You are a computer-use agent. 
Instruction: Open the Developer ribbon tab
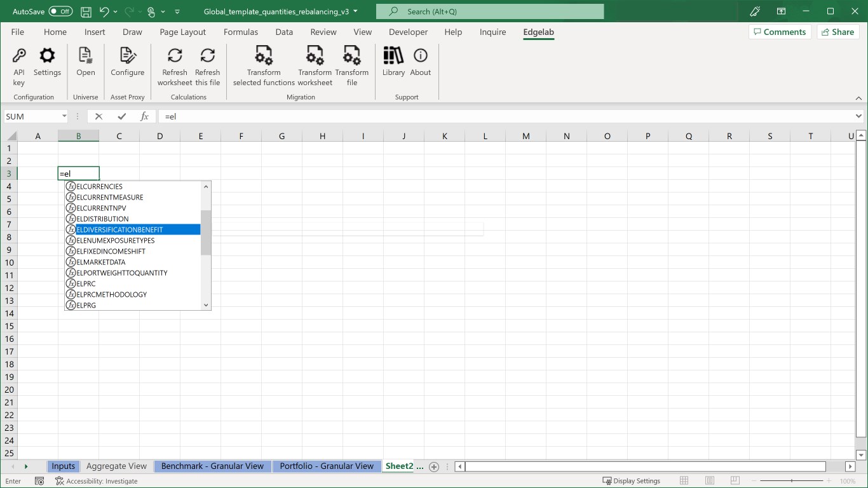point(409,32)
